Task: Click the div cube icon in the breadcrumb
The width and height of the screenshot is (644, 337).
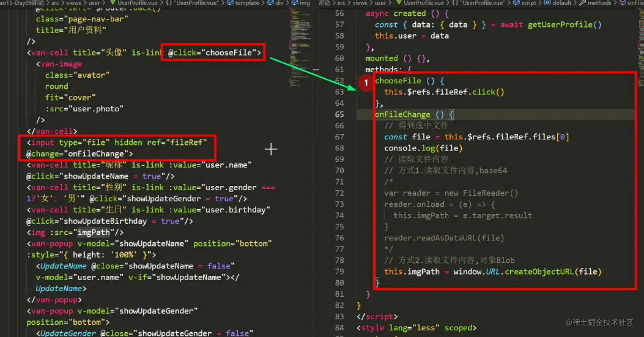Action: click(271, 3)
